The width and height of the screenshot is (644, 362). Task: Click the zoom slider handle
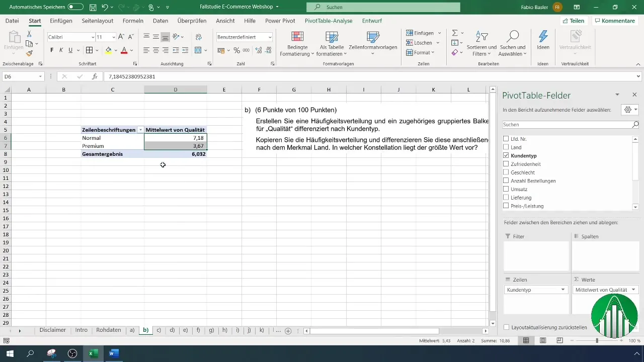(x=597, y=340)
